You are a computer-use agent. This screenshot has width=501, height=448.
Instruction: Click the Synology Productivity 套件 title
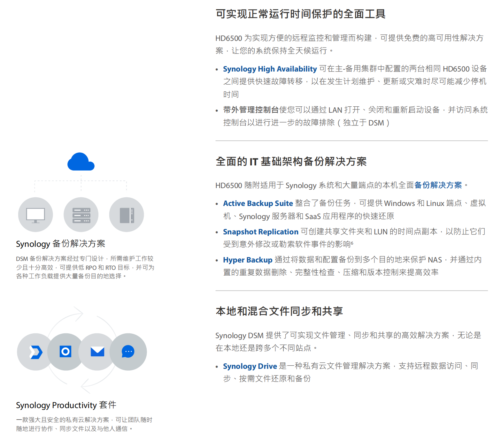click(66, 405)
